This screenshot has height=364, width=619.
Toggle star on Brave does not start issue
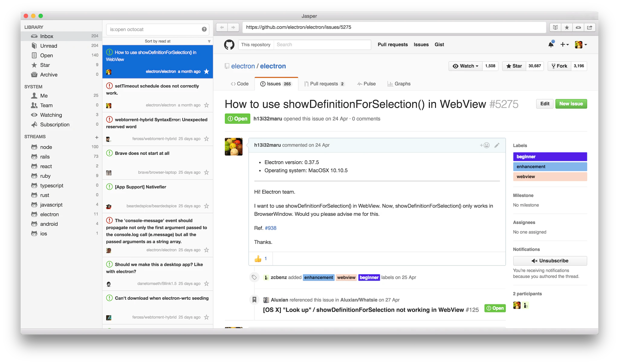point(206,172)
